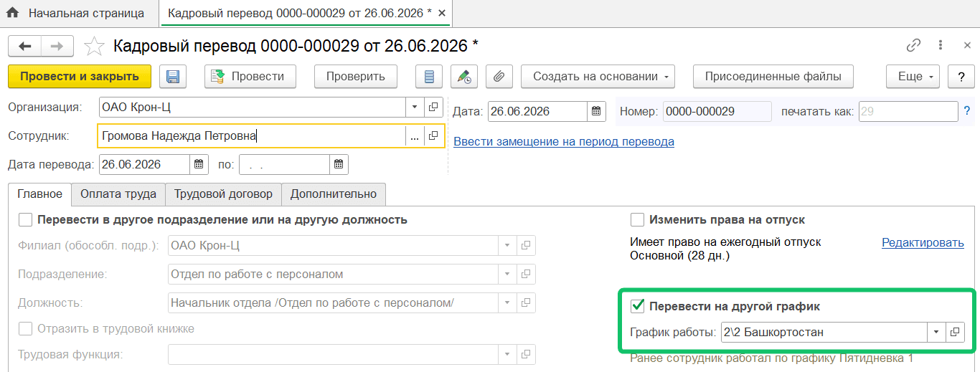Open help with the question mark button
Screen dimensions: 980x372
pyautogui.click(x=961, y=77)
